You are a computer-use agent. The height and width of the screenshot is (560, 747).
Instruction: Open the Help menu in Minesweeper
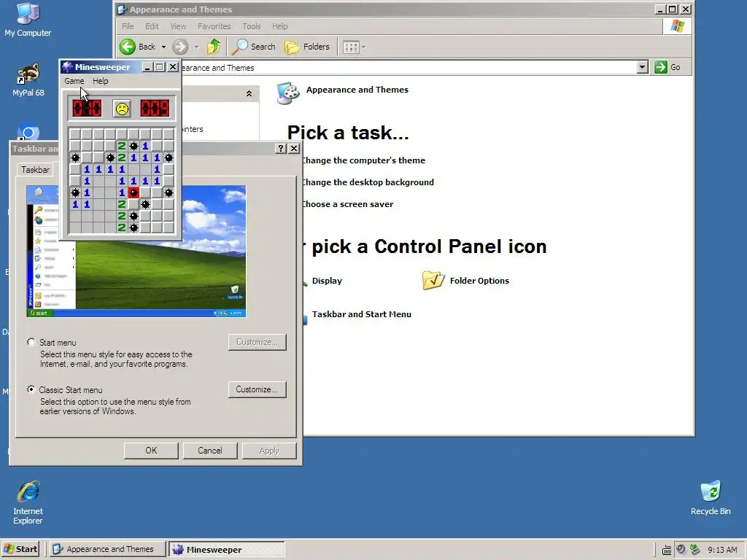tap(100, 81)
